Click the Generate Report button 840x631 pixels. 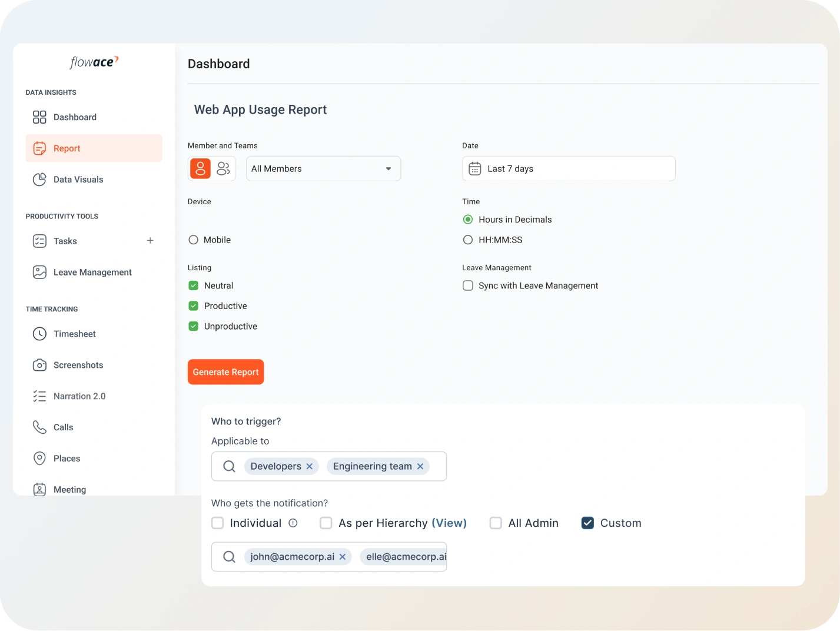[x=225, y=372]
